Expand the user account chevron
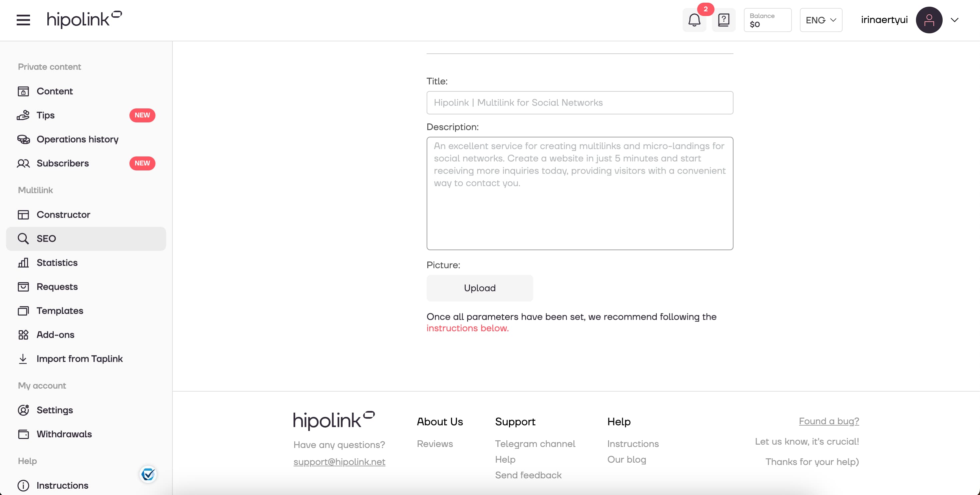The height and width of the screenshot is (495, 980). [x=955, y=20]
